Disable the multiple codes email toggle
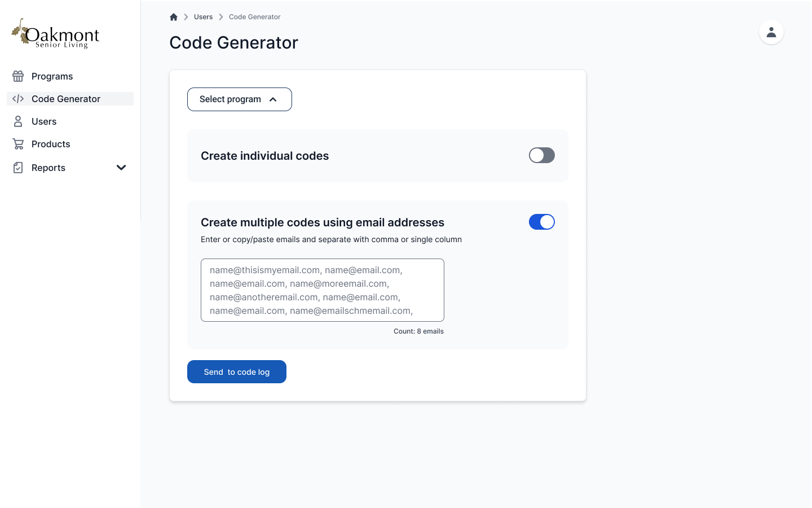812x508 pixels. point(541,222)
